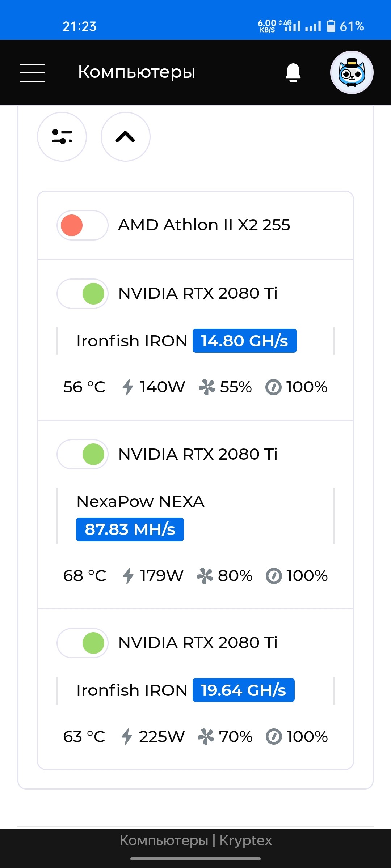The height and width of the screenshot is (868, 391).
Task: Switch off the third RTX 2080 Ti at 19.64 GH/s
Action: coord(83,643)
